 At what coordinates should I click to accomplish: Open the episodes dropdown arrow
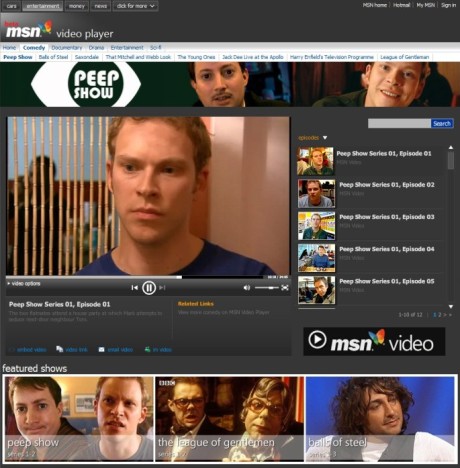click(x=325, y=138)
